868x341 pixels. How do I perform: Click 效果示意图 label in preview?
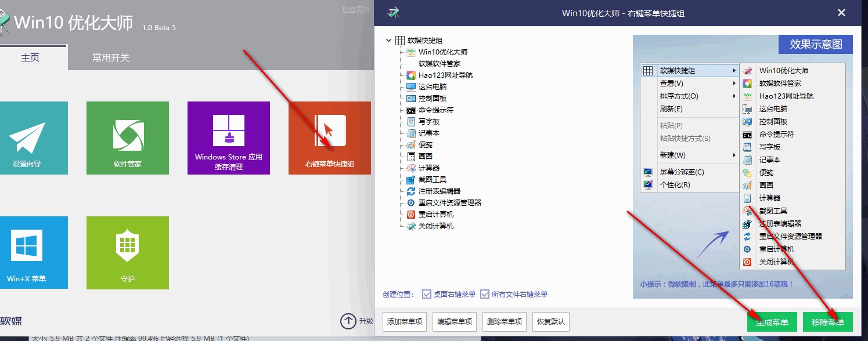click(816, 44)
